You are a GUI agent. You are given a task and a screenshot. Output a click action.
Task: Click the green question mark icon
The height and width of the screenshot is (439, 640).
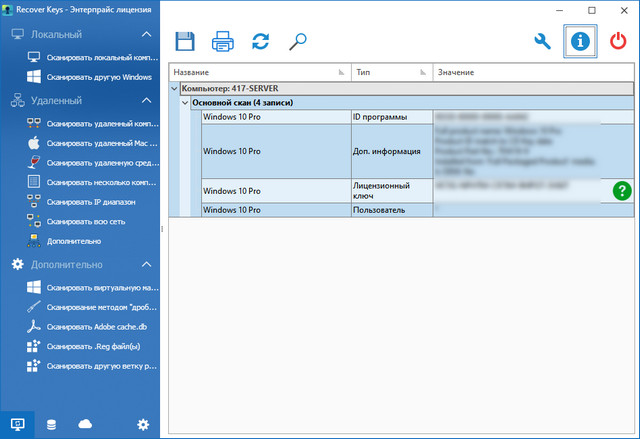coord(622,190)
